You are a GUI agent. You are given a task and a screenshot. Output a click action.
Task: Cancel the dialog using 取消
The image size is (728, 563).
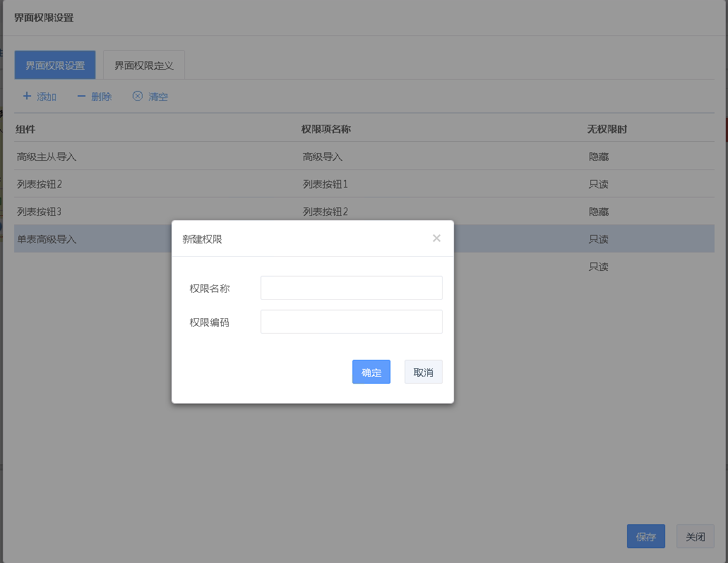point(423,372)
